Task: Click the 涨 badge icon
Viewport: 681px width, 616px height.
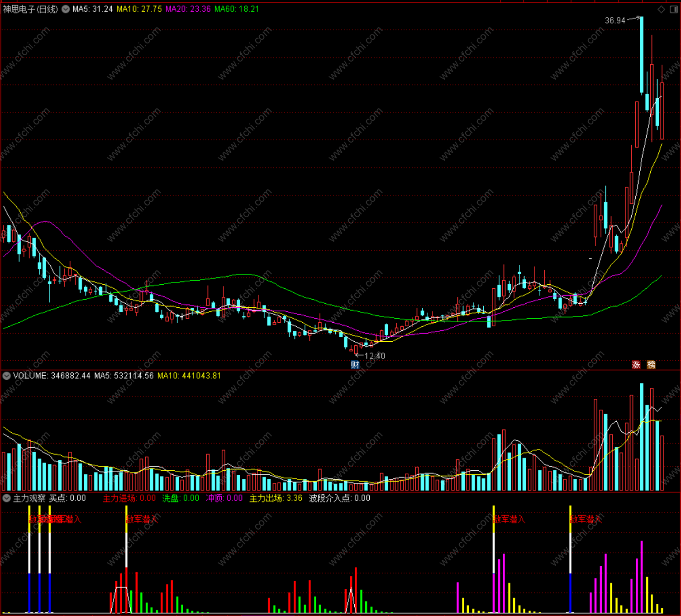Action: (x=636, y=365)
